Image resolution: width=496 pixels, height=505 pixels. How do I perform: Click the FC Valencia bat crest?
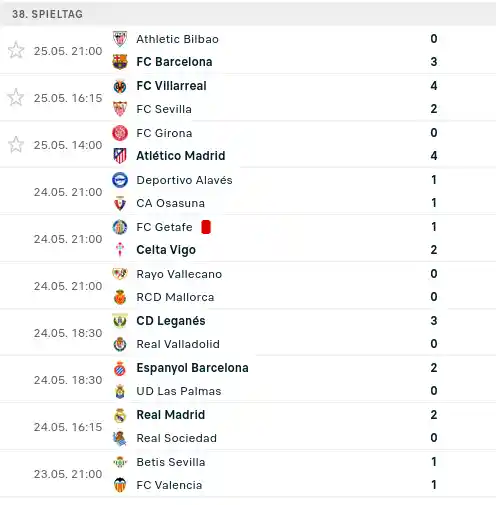tap(120, 485)
